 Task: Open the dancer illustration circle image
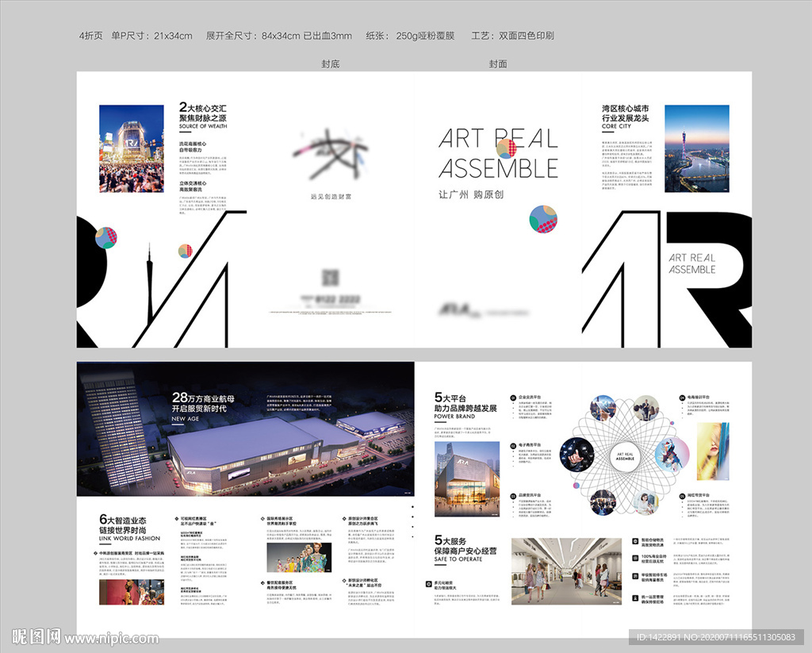(672, 455)
